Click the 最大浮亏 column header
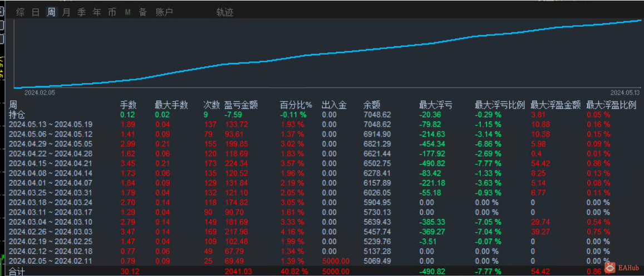Viewport: 644px width, 276px height. click(x=435, y=105)
